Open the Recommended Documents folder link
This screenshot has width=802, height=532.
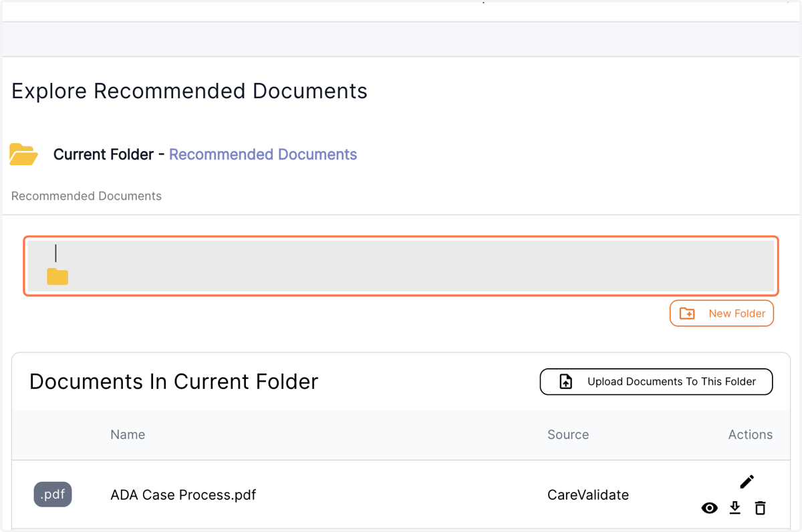click(263, 154)
